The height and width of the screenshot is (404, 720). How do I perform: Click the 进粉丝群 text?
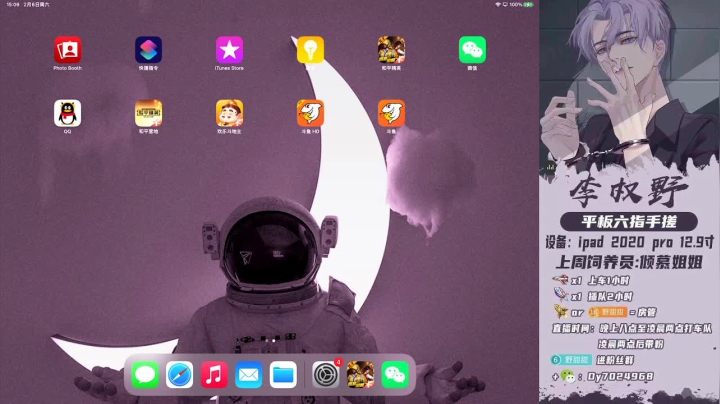pos(615,360)
